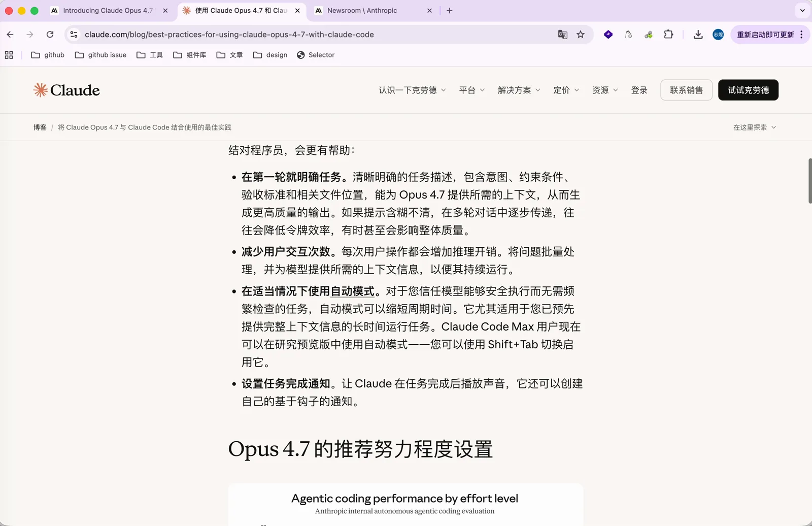The width and height of the screenshot is (812, 526).
Task: Open the github issue bookmark folder
Action: click(100, 55)
